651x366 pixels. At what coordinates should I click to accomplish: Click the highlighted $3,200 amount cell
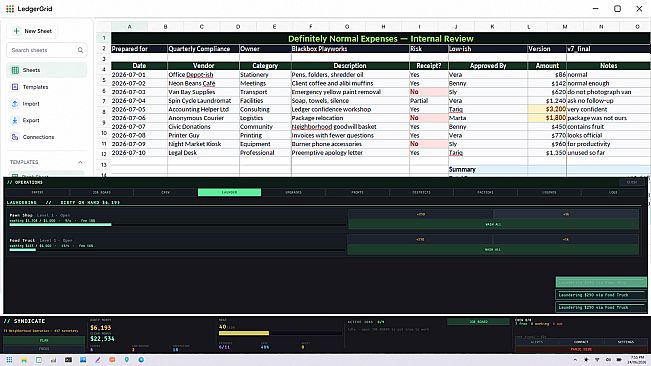point(547,109)
